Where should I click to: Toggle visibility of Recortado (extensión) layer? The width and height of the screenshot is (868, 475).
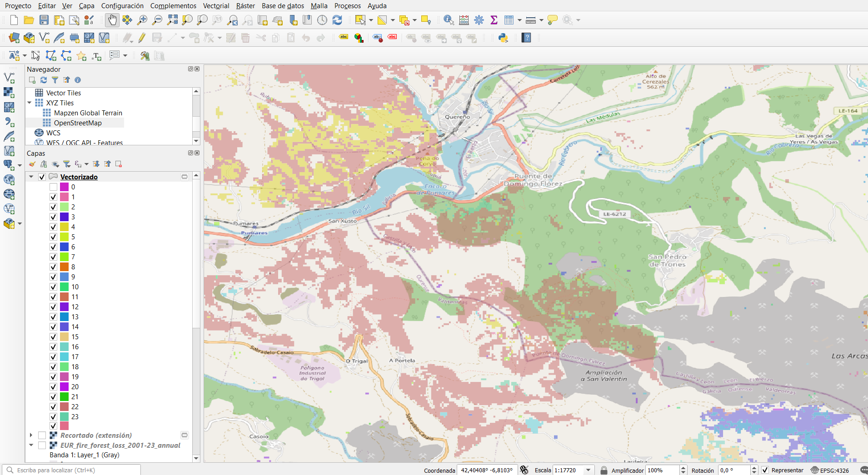[42, 435]
